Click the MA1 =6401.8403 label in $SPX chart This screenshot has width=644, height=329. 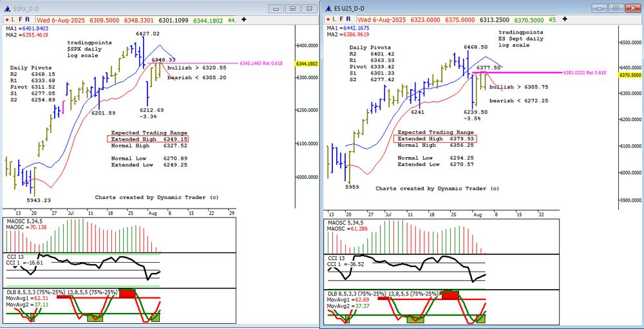[27, 28]
